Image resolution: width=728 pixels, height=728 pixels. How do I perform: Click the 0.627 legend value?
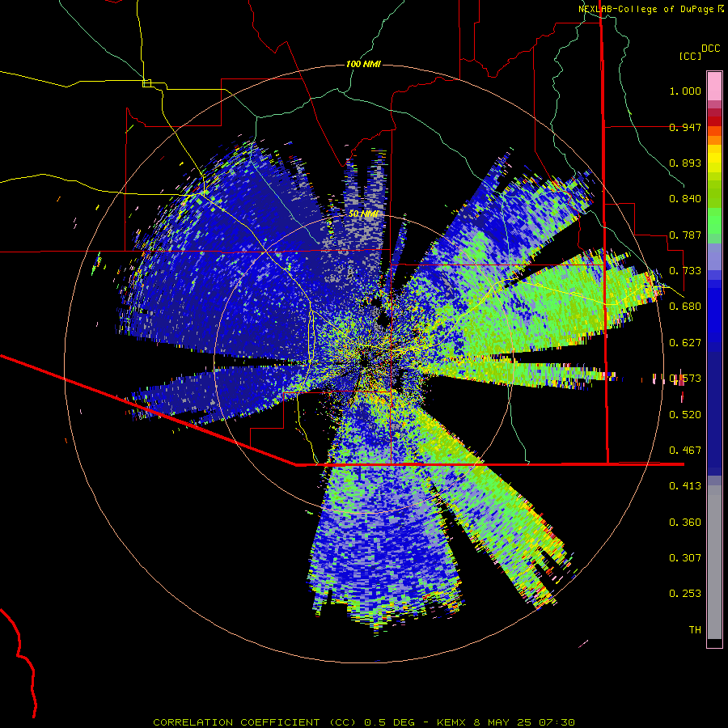click(x=685, y=343)
